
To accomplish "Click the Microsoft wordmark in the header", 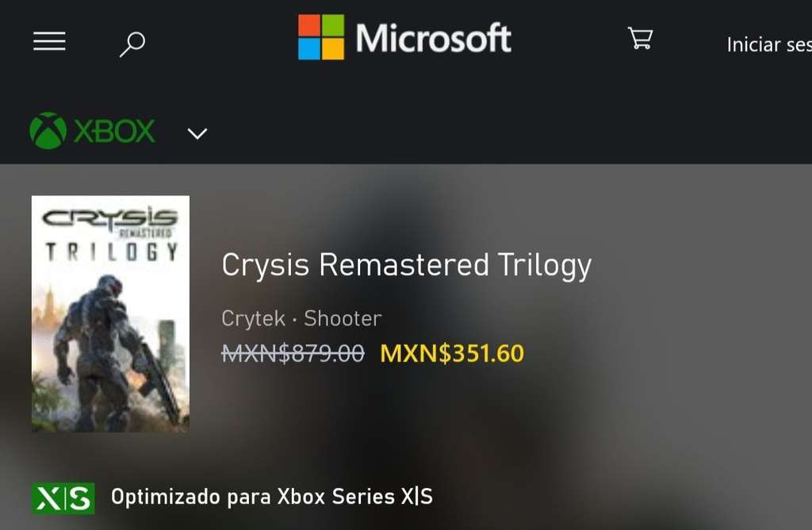I will [x=434, y=38].
